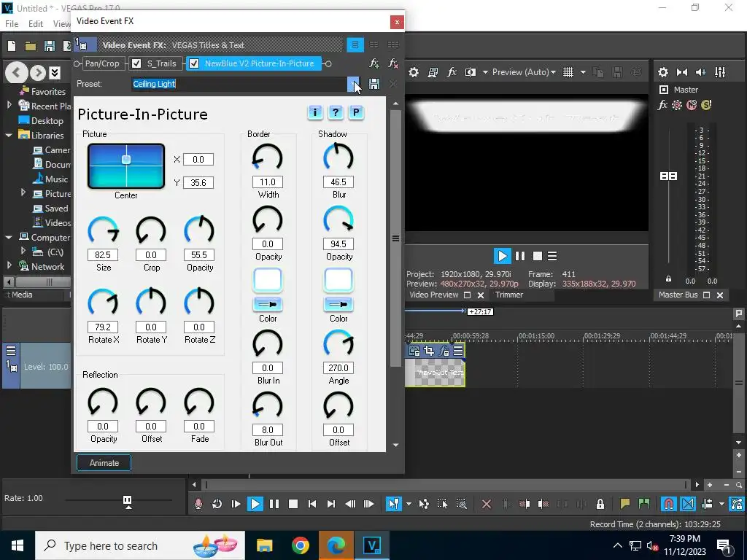Image resolution: width=747 pixels, height=560 pixels.
Task: Toggle the Downmix Output icon in Master panel
Action: click(x=682, y=72)
